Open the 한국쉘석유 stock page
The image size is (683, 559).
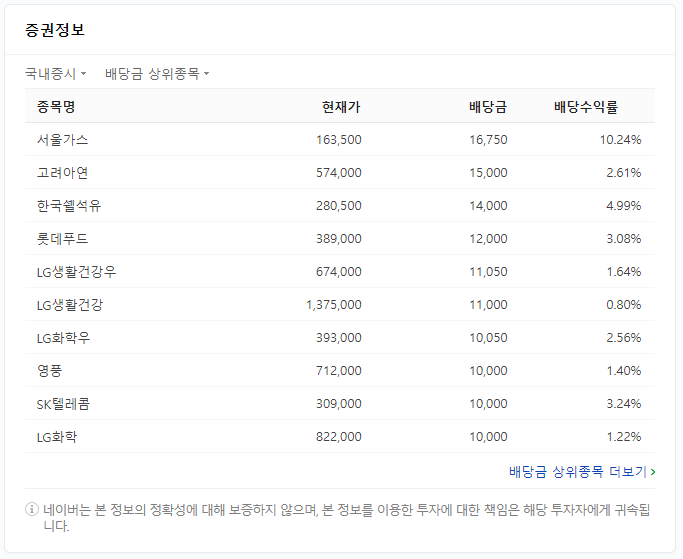pyautogui.click(x=69, y=206)
